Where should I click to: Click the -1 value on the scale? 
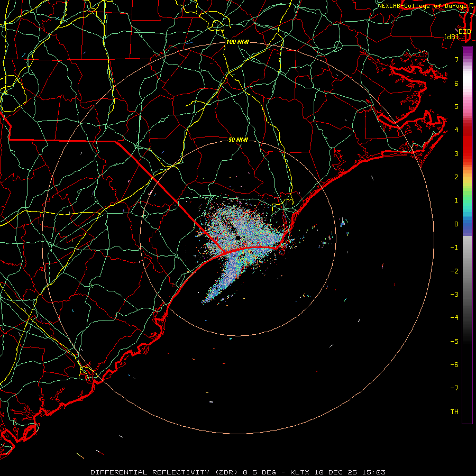point(454,248)
